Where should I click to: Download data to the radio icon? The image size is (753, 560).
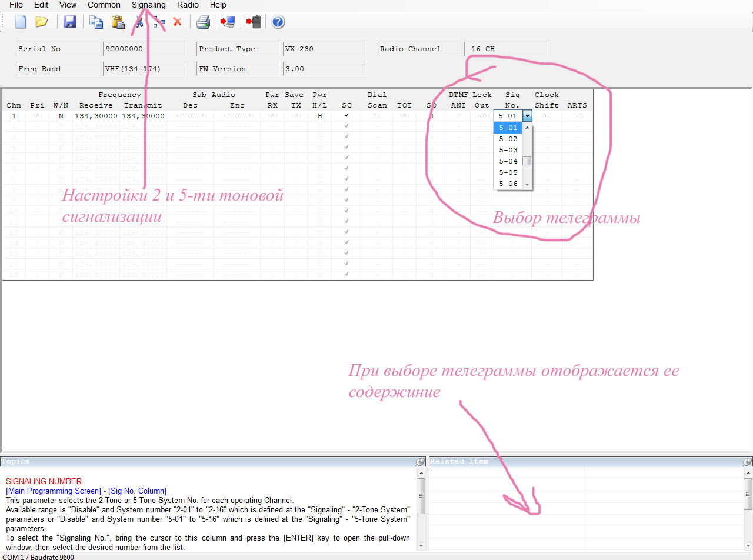254,22
